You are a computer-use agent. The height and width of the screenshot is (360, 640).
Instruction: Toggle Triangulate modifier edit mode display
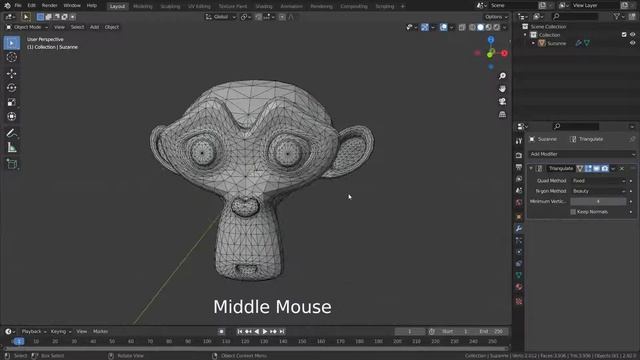coord(588,168)
